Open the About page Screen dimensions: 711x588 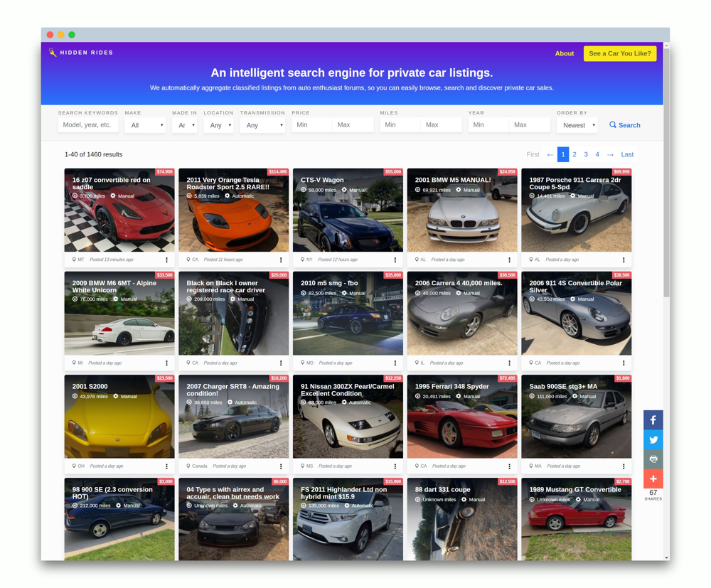click(x=564, y=53)
